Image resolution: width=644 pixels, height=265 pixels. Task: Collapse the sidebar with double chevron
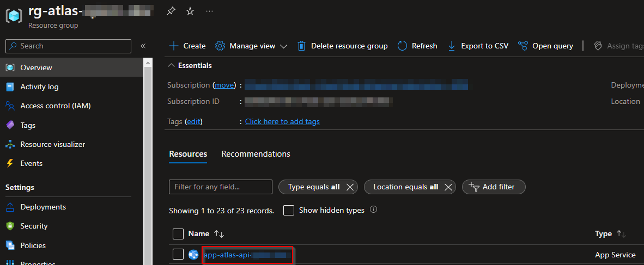click(x=143, y=46)
